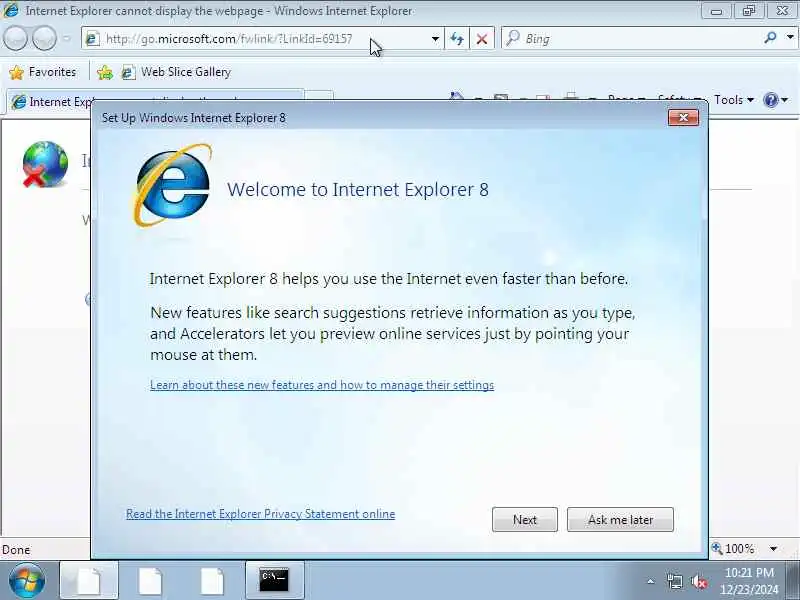Click the Restore Down window button
This screenshot has width=800, height=600.
pos(748,11)
